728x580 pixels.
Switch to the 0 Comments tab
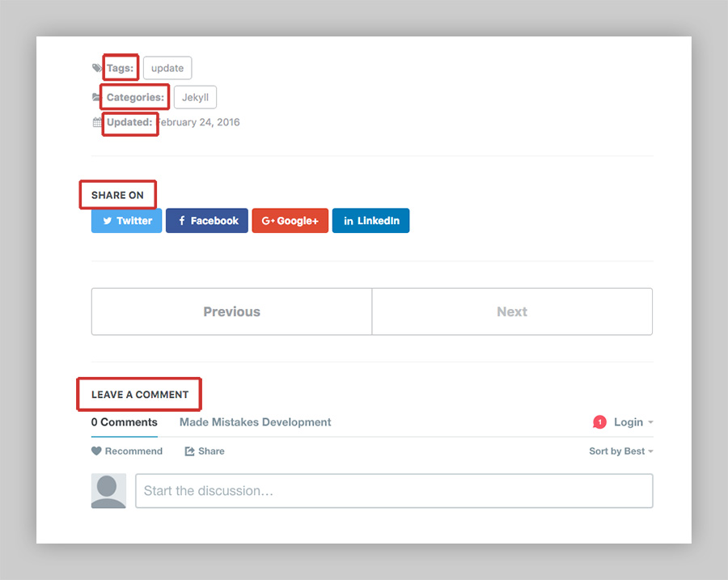tap(124, 422)
